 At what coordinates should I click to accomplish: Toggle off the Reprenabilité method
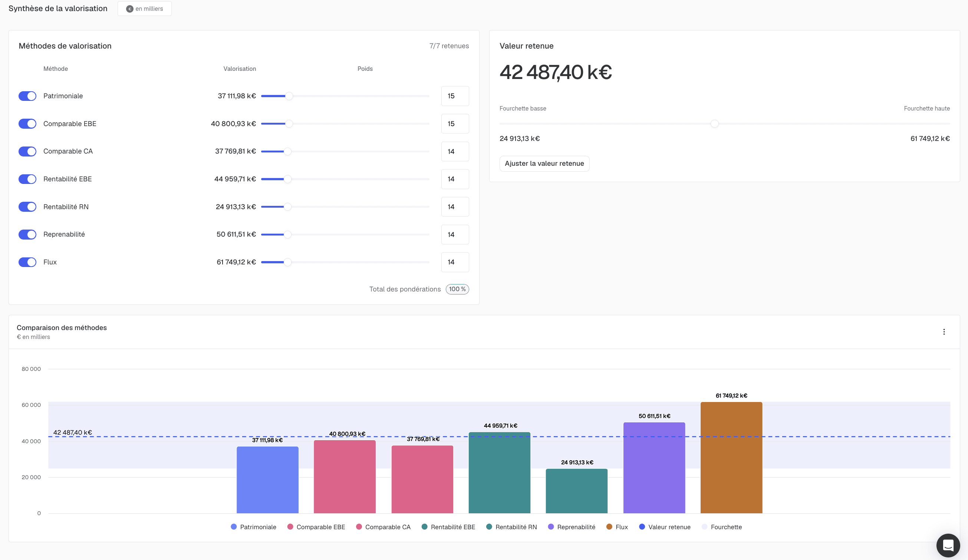click(x=27, y=234)
